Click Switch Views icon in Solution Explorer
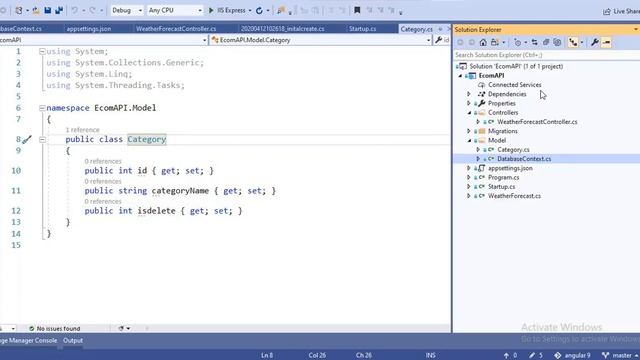Screen dimensions: 640x360 click(495, 42)
